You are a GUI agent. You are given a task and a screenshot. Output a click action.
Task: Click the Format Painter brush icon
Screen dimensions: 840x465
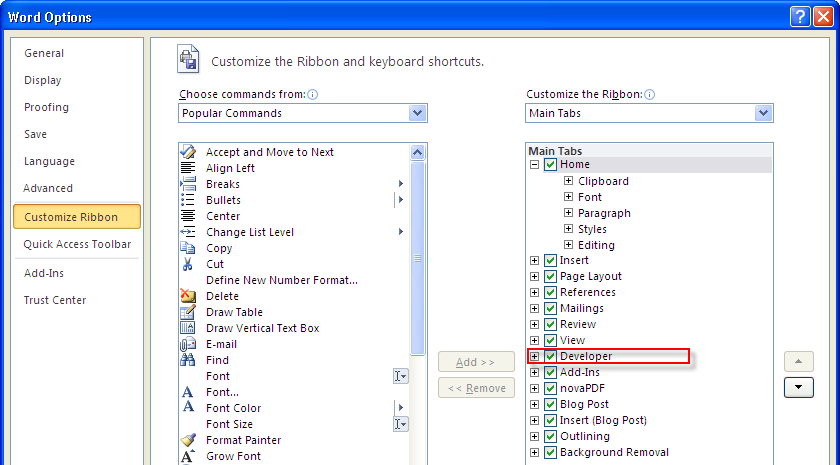pyautogui.click(x=188, y=440)
